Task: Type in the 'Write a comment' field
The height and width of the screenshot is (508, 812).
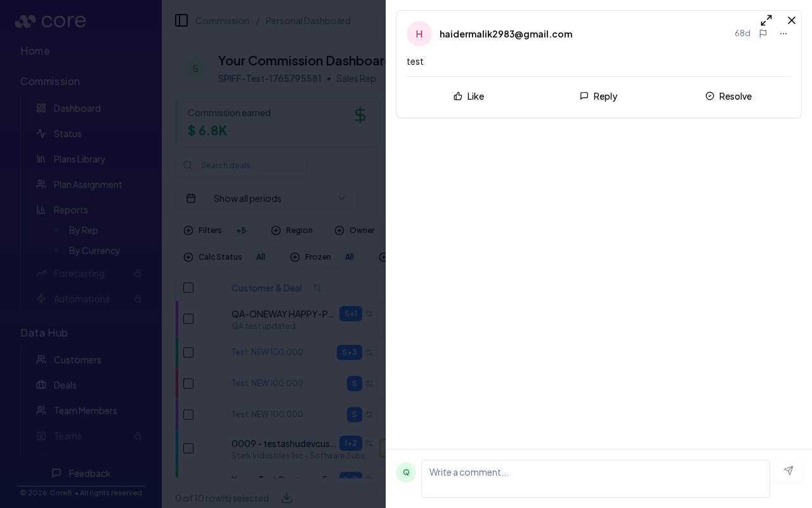Action: click(595, 478)
